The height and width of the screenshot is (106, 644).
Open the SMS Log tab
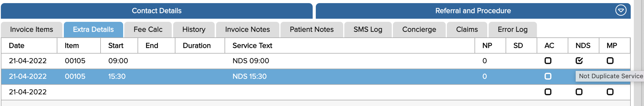pos(368,29)
